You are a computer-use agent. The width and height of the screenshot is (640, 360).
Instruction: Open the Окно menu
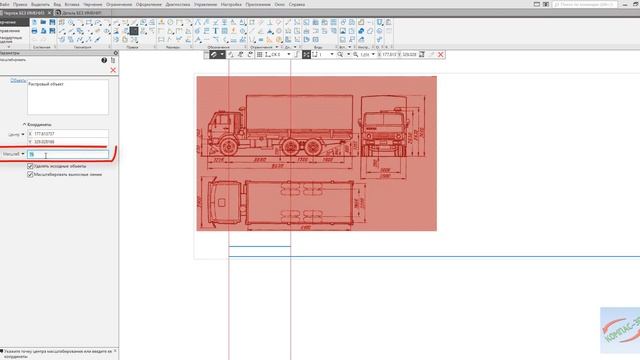[280, 4]
